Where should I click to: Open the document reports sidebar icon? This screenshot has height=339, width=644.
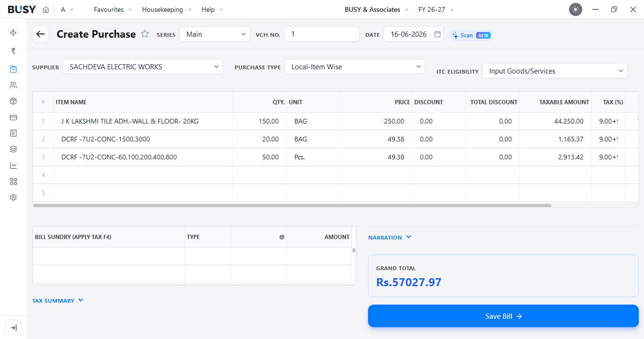click(x=13, y=133)
